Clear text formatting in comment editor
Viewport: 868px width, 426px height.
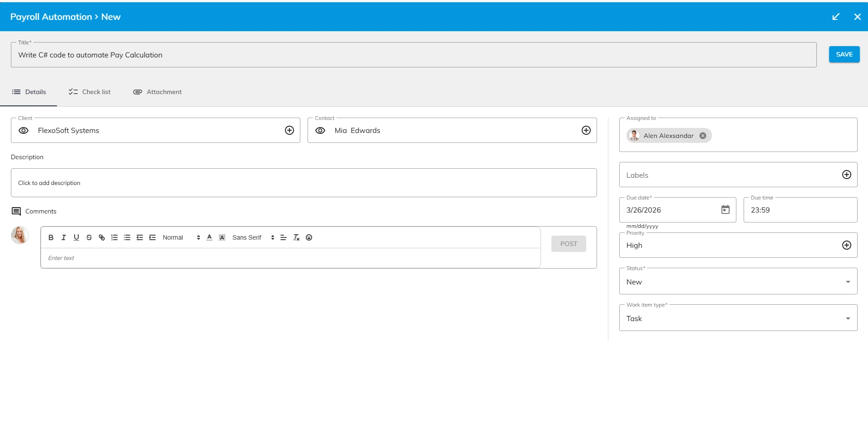296,237
